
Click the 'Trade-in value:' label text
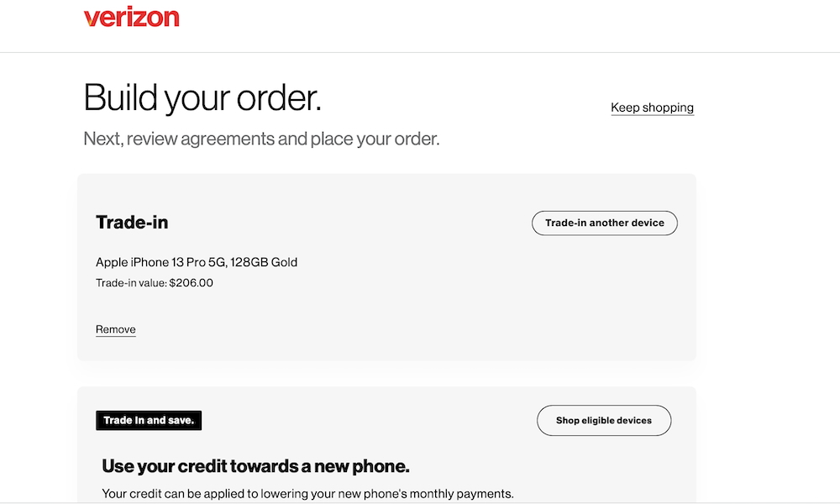[x=131, y=283]
